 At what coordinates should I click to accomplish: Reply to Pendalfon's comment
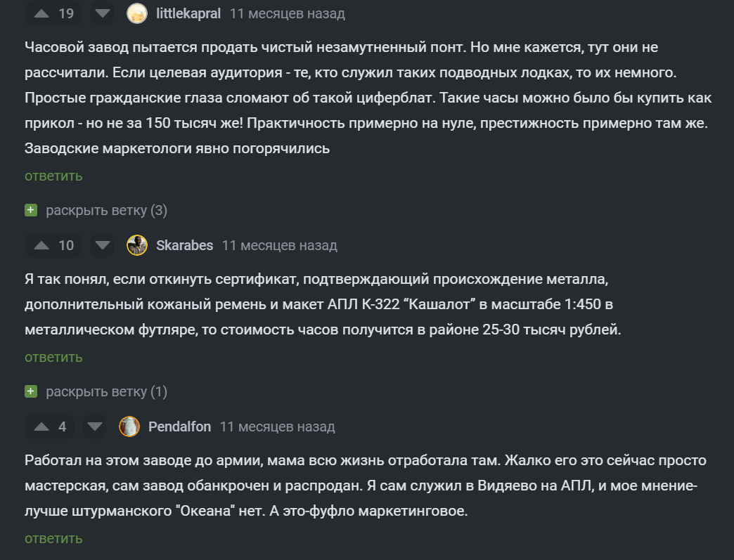53,538
